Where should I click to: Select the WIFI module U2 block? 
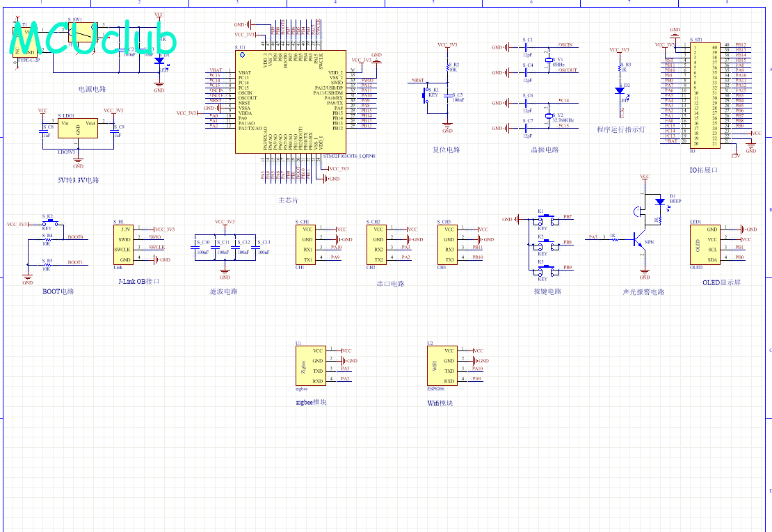[442, 366]
